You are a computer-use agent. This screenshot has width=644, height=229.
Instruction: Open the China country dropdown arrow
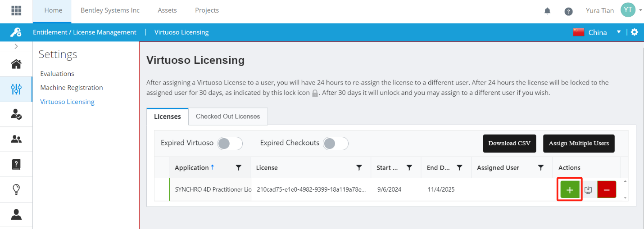(619, 32)
